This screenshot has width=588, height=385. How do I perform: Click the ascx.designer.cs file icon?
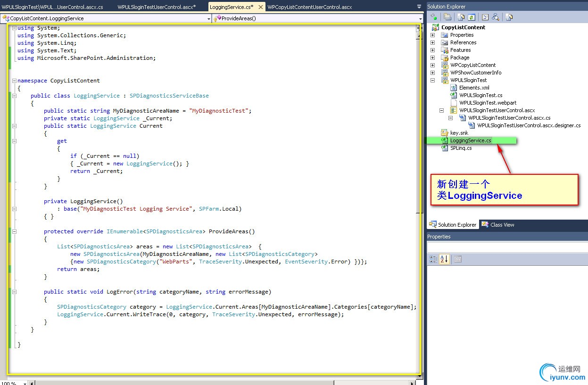click(x=472, y=125)
